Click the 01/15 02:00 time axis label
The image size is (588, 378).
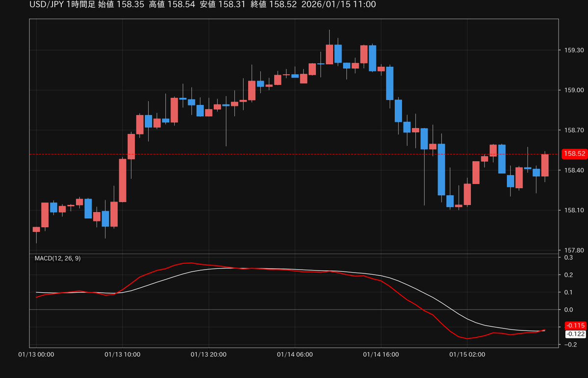coord(467,354)
